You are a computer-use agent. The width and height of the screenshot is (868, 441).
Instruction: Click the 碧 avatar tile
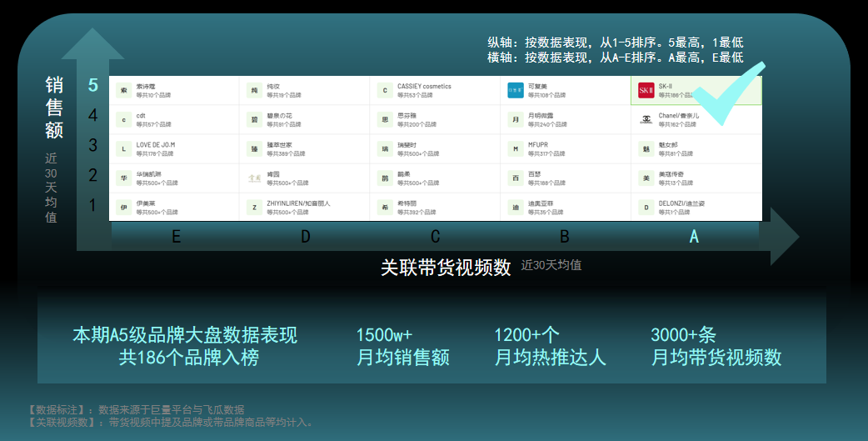[x=254, y=120]
